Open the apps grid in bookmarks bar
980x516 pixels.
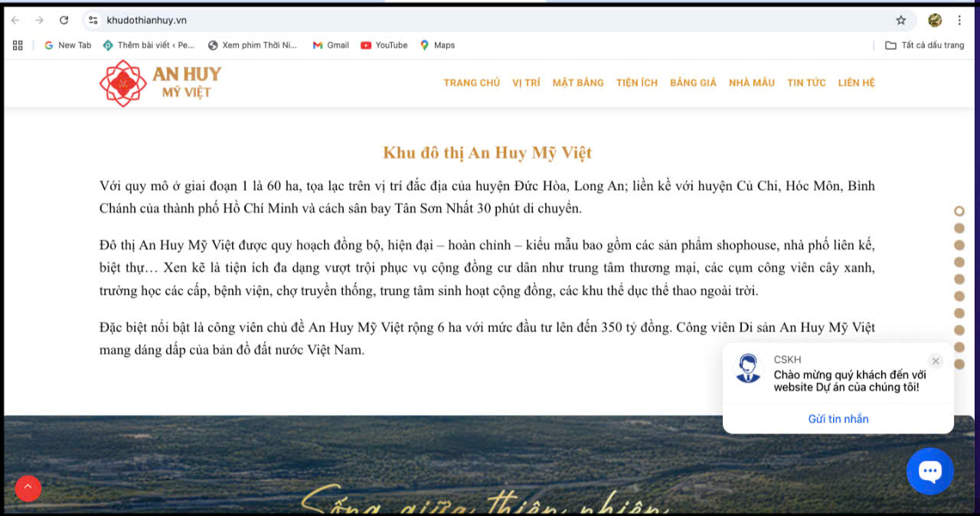tap(18, 45)
